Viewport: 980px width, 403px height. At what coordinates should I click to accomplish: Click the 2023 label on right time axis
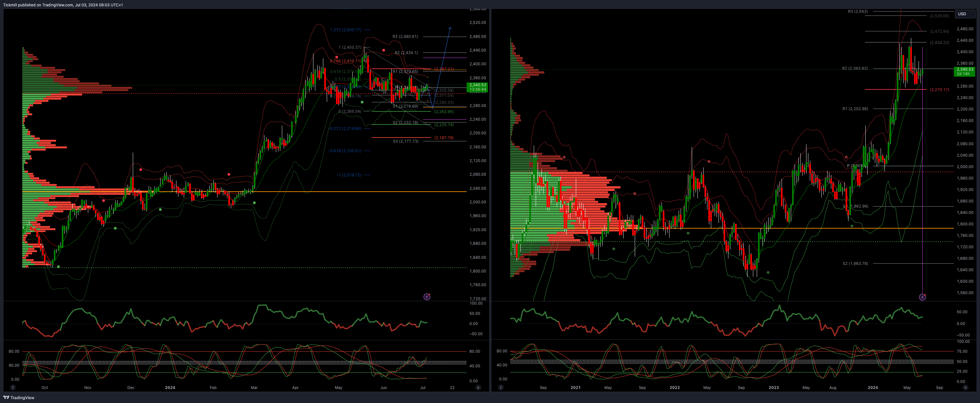pos(774,387)
